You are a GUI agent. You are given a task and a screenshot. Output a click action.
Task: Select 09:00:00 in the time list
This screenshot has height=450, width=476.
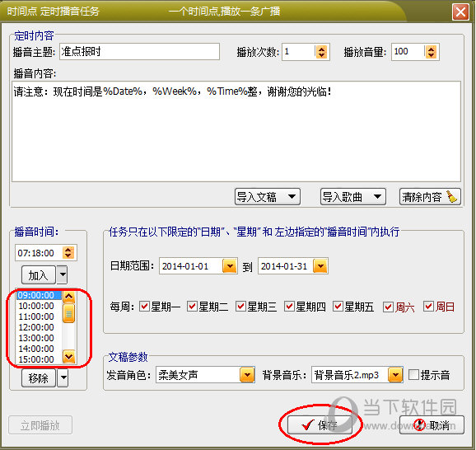(39, 295)
